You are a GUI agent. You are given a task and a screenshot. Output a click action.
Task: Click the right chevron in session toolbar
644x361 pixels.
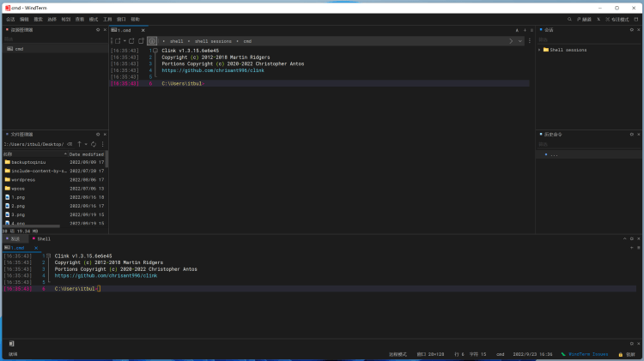tap(511, 41)
